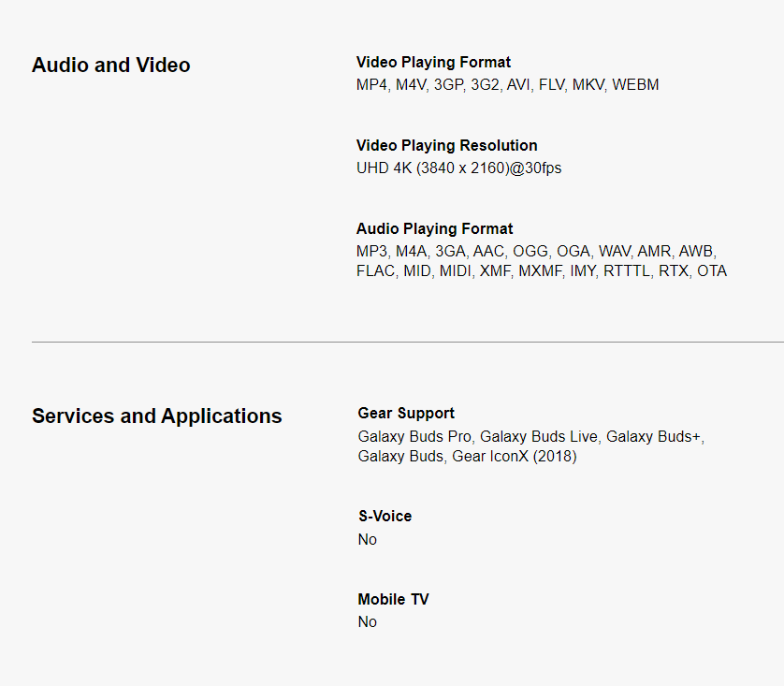Click the Audio Playing Format label
This screenshot has height=686, width=784.
pos(434,229)
